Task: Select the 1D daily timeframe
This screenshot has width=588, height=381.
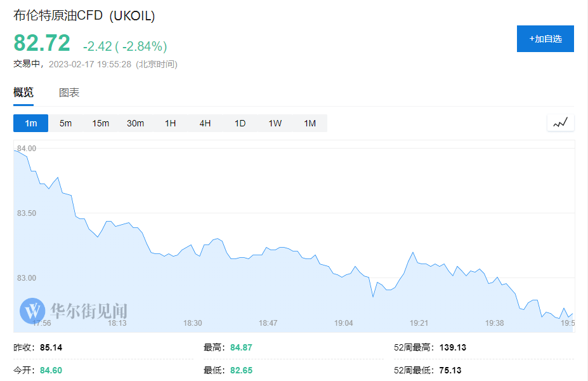Action: (239, 123)
